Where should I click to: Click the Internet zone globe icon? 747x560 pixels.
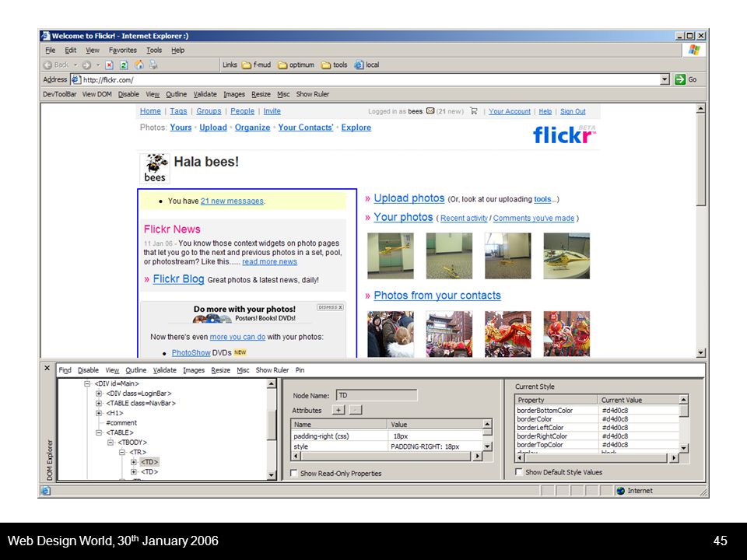(x=621, y=491)
